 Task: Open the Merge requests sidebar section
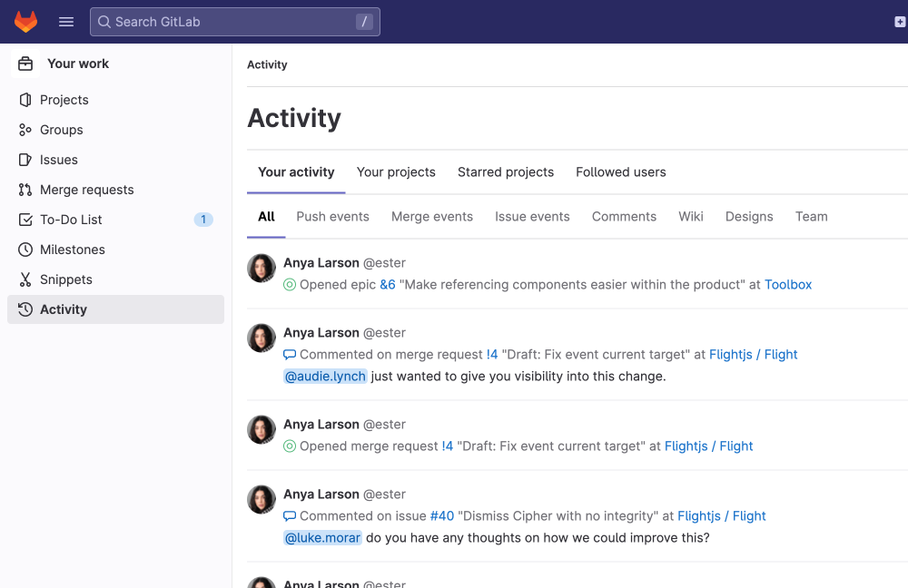[84, 190]
